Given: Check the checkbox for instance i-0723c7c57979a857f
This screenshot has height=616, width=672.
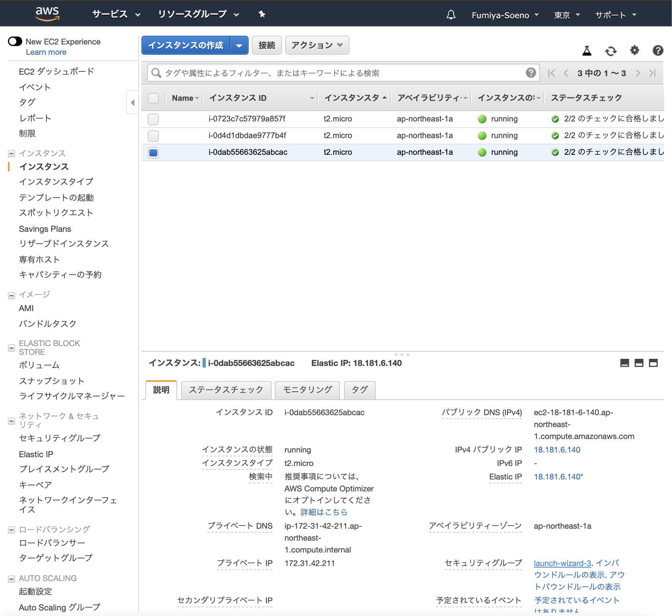Looking at the screenshot, I should [x=153, y=119].
